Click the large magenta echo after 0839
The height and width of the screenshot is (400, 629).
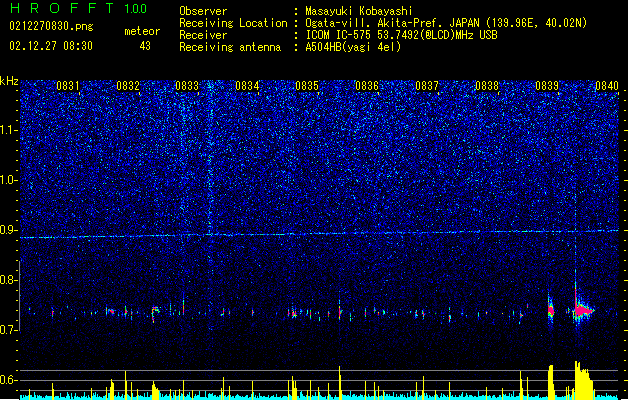pyautogui.click(x=583, y=309)
